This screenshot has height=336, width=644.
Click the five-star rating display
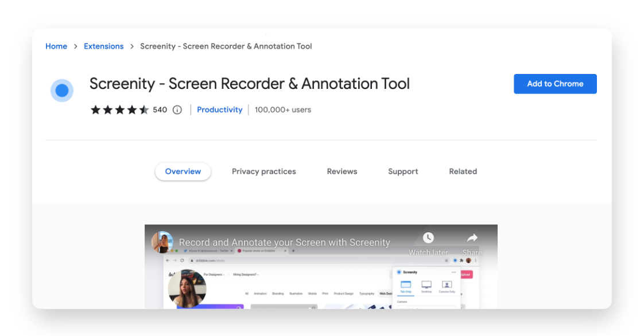point(119,110)
